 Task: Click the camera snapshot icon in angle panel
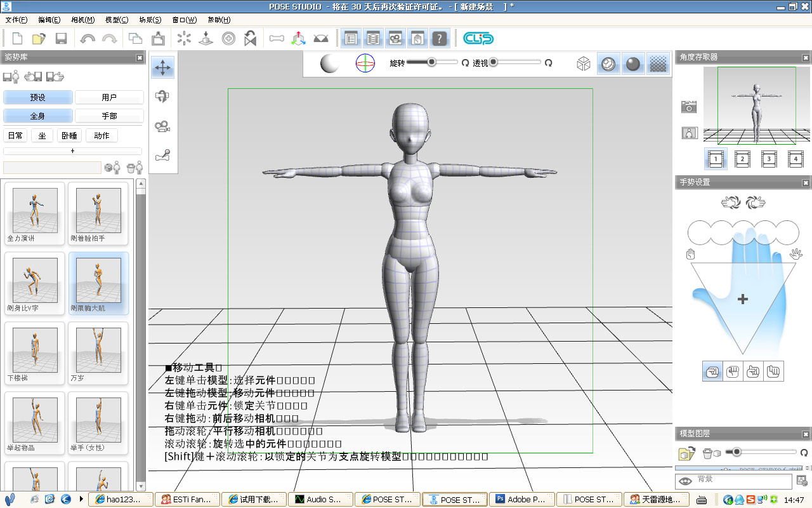click(689, 107)
